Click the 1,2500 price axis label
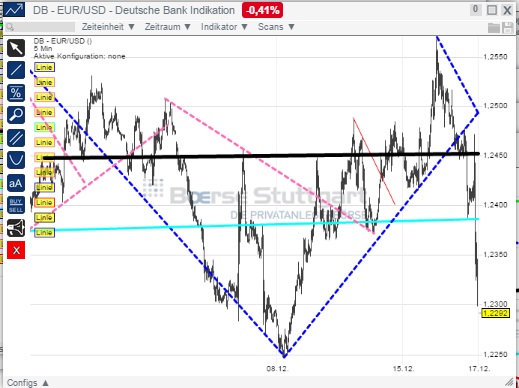 [495, 106]
